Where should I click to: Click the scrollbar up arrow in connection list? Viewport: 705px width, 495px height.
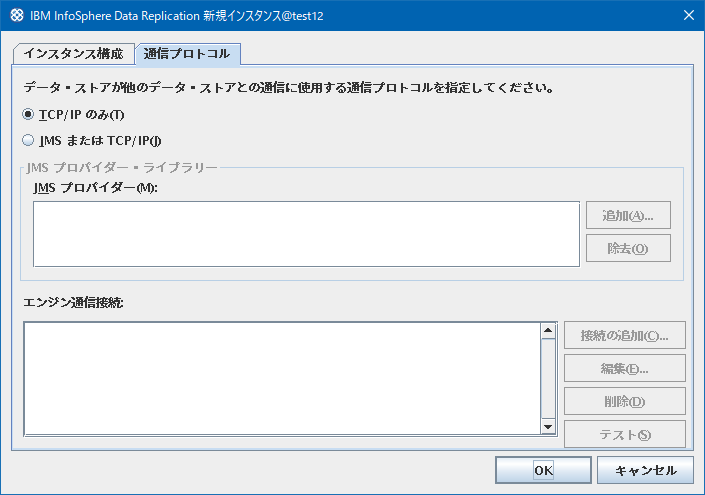click(x=548, y=331)
